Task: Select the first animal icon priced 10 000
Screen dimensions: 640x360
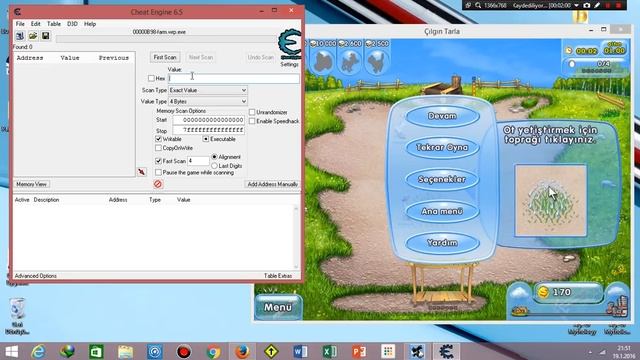Action: pos(323,62)
